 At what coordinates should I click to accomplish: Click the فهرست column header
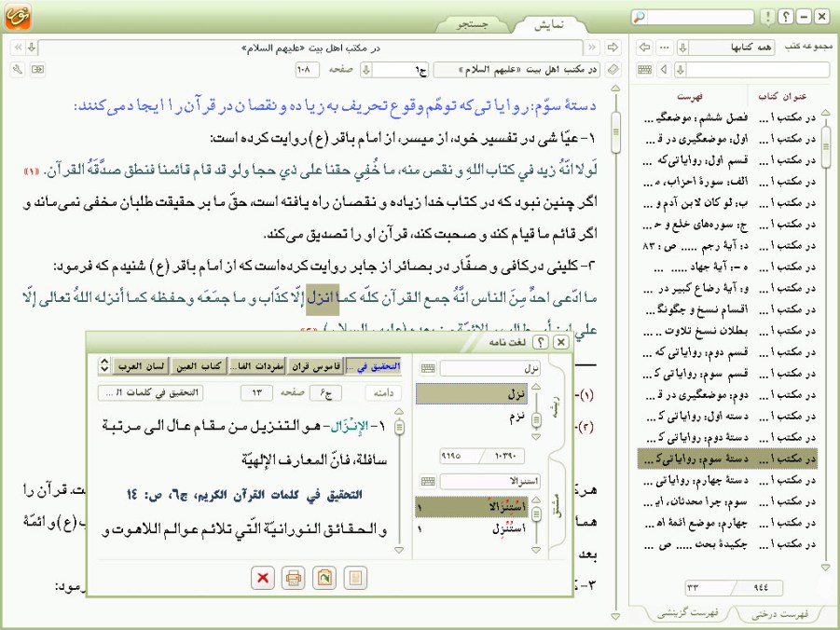pyautogui.click(x=690, y=96)
